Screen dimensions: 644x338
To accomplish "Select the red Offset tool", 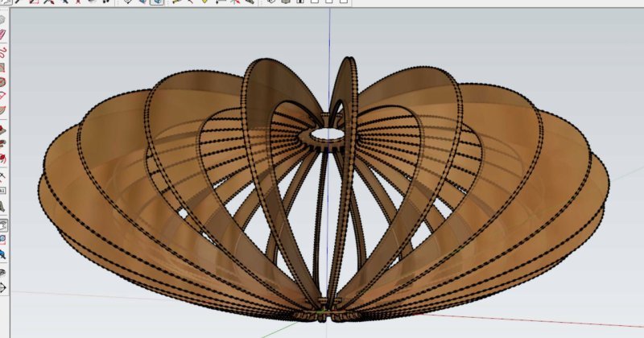I will (x=2, y=159).
